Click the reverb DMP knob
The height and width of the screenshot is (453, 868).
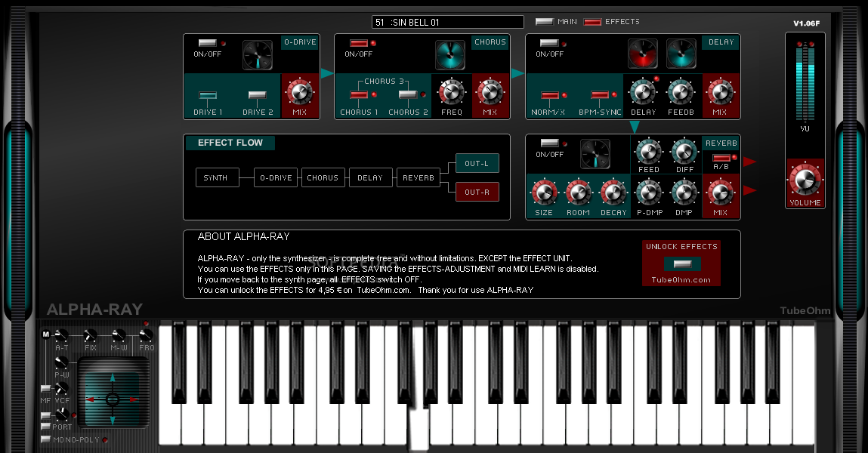[x=684, y=193]
